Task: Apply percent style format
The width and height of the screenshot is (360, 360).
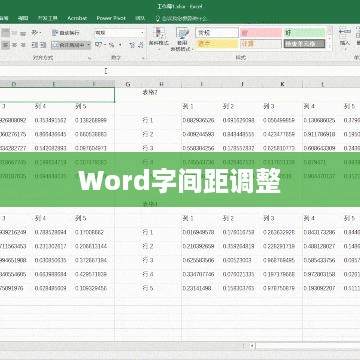Action: 111,45
